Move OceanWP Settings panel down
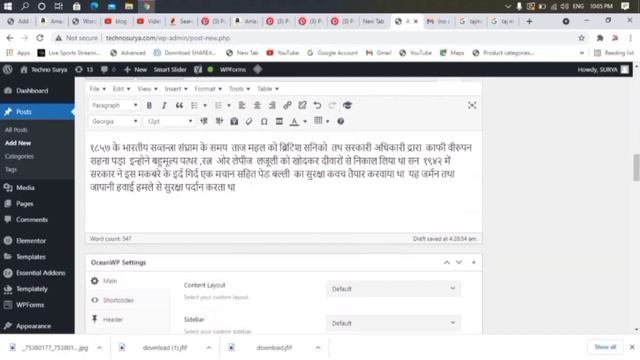Viewport: 640px width, 360px height. pos(459,262)
